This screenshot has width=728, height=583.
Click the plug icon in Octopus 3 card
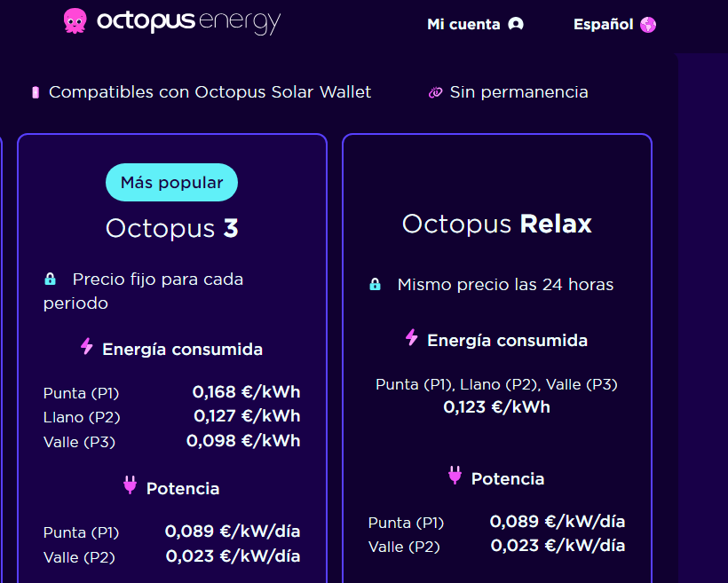(x=130, y=485)
